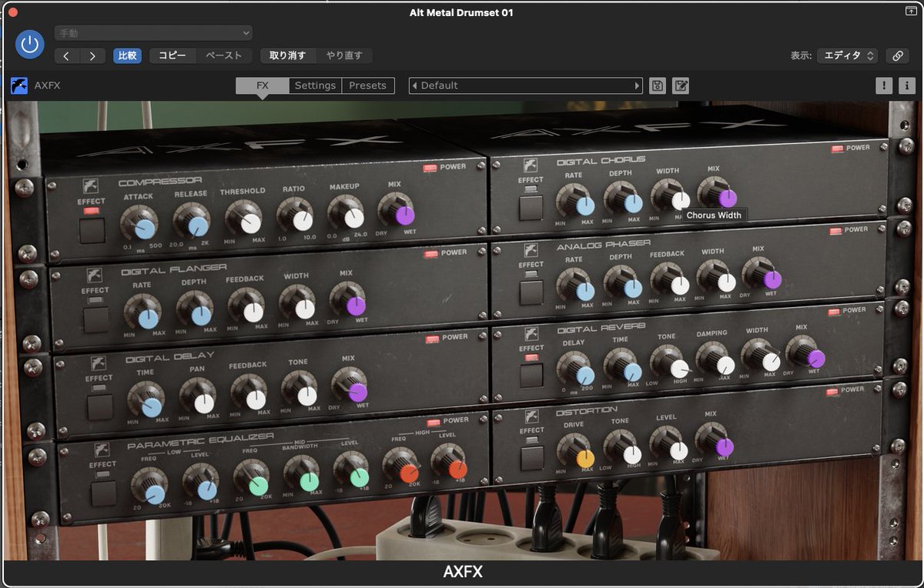Click the save preset disk icon
This screenshot has height=588, width=924.
[658, 85]
